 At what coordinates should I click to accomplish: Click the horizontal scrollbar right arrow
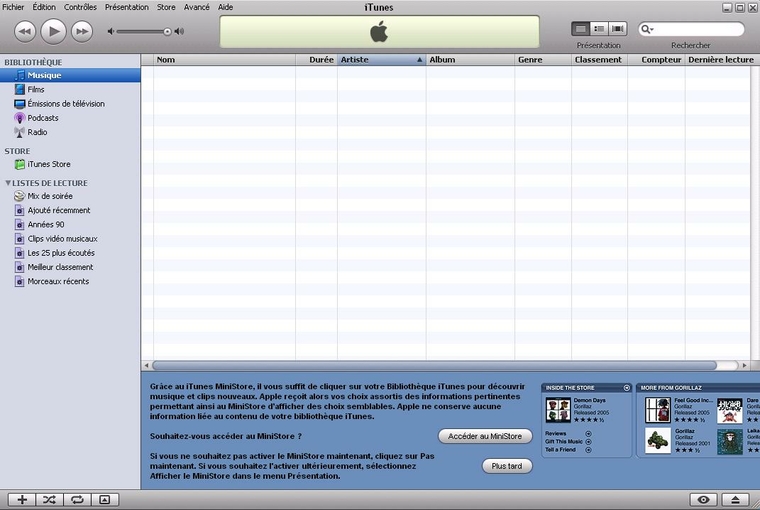[744, 366]
